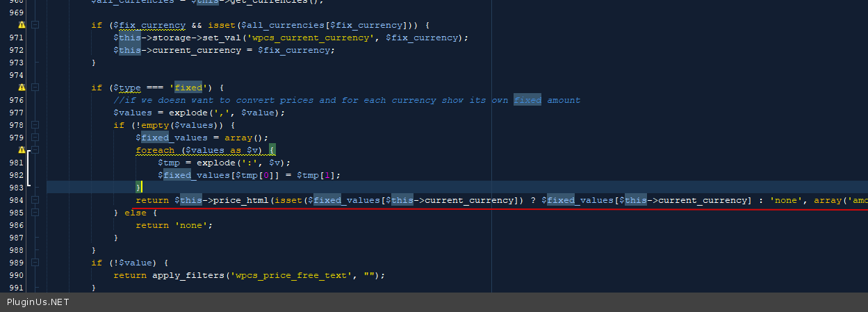Click the italic comment about converting prices
This screenshot has height=312, width=868.
(347, 100)
